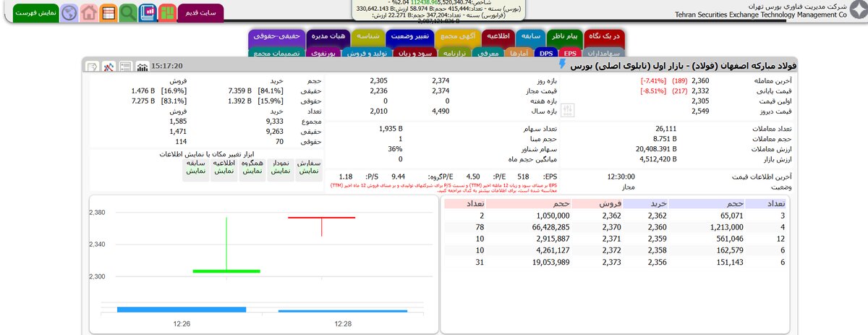
Task: Click the EPS value 518
Action: (x=523, y=176)
